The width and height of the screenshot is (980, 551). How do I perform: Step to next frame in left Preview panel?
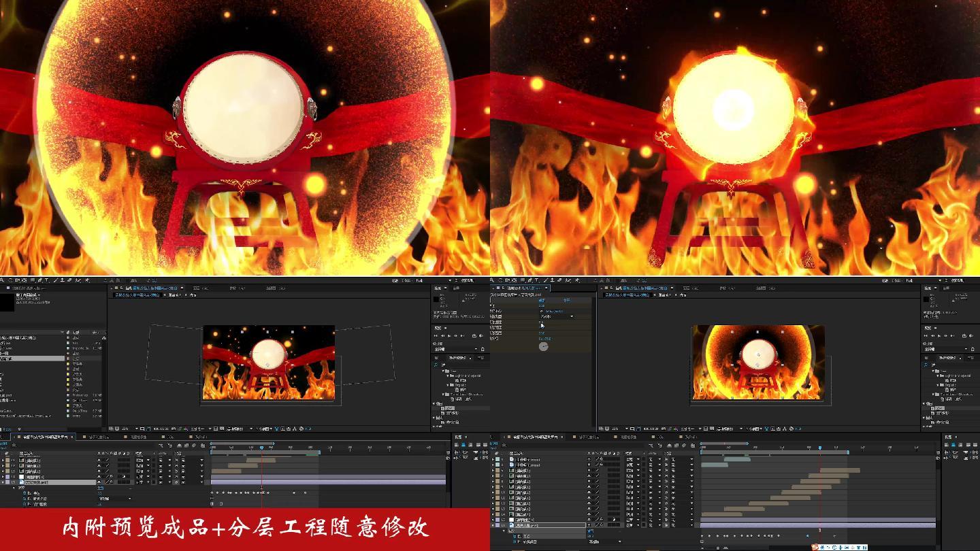click(455, 336)
